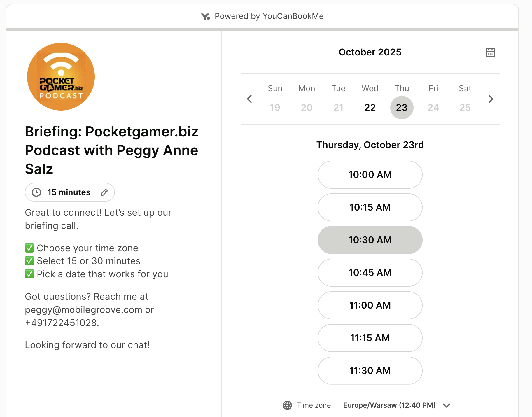Click the Powered by YouCanBookMe link

269,16
